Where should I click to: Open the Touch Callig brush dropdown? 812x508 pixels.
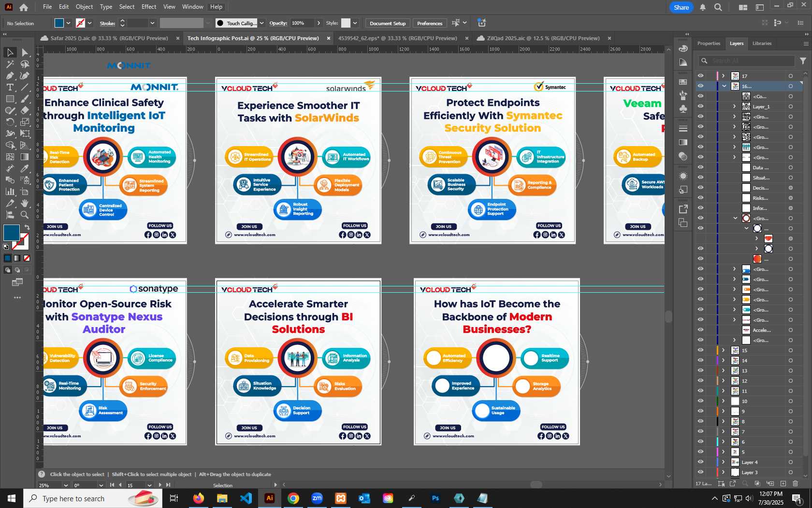coord(262,23)
